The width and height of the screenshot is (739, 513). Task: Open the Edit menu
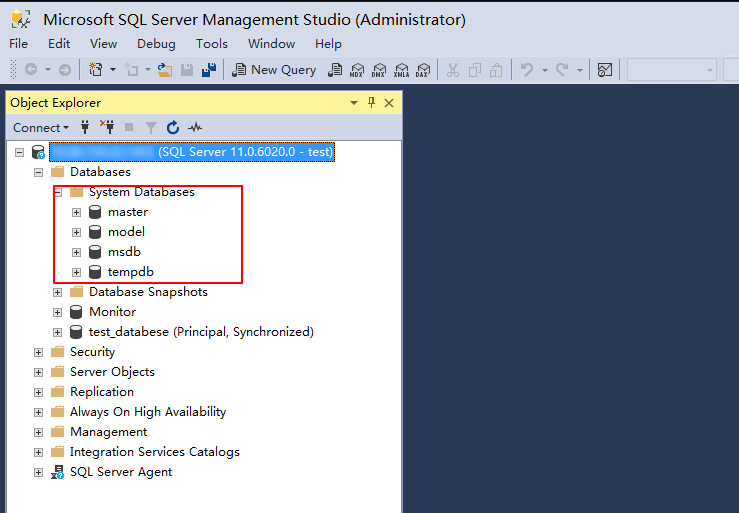[59, 44]
